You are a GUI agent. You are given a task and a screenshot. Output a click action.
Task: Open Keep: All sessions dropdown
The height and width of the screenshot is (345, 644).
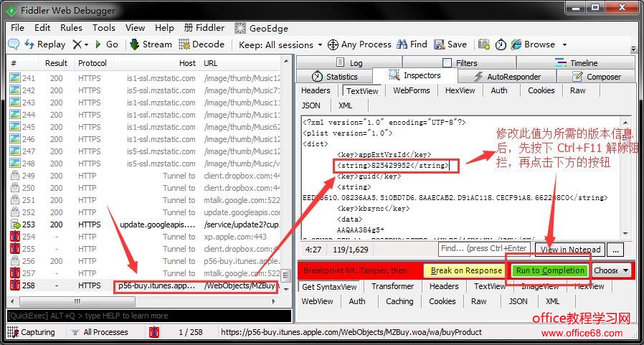point(281,44)
